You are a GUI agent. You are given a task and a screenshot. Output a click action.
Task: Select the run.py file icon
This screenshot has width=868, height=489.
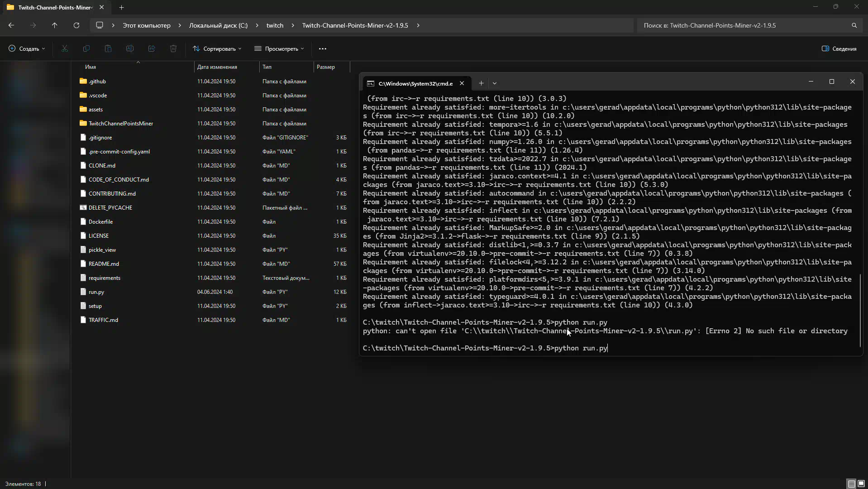tap(83, 292)
